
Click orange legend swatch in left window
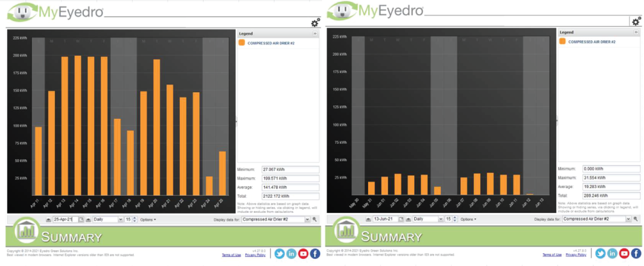[x=241, y=43]
